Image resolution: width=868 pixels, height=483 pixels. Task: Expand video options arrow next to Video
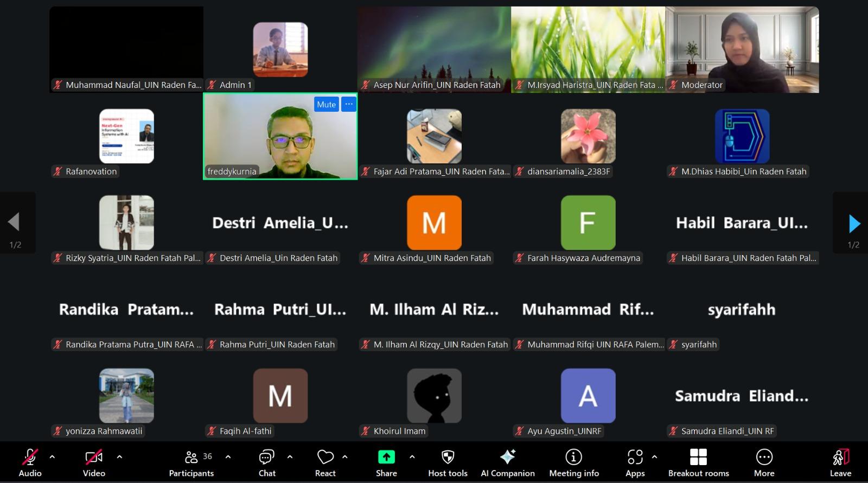(x=119, y=457)
